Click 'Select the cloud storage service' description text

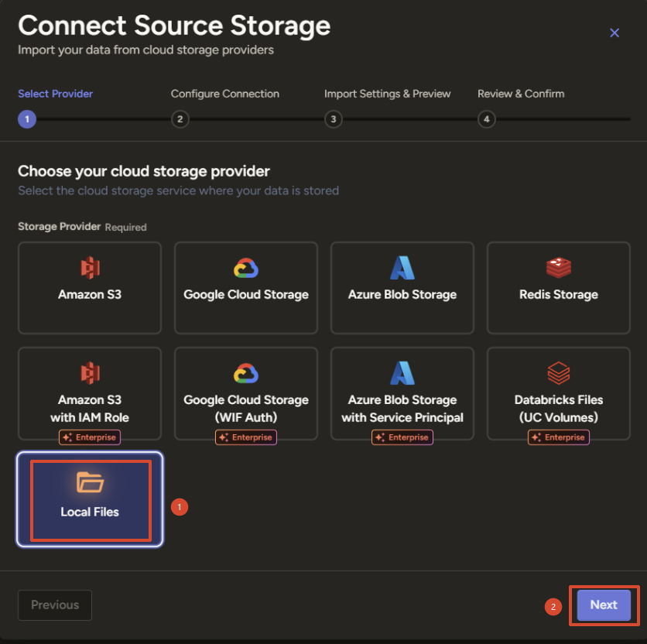tap(178, 190)
